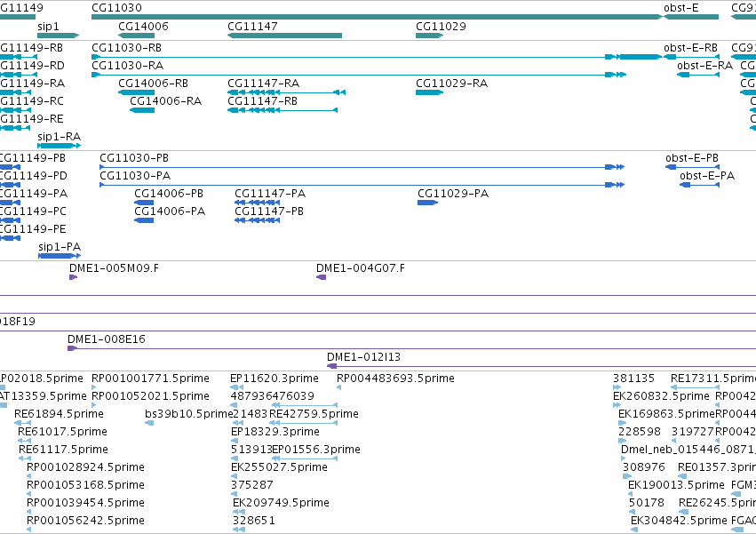Click the 308976 EST label
The height and width of the screenshot is (534, 756).
pyautogui.click(x=644, y=468)
